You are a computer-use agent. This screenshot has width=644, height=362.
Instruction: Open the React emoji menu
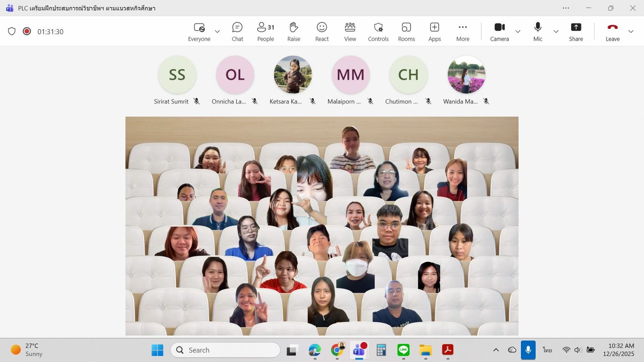[x=322, y=32]
